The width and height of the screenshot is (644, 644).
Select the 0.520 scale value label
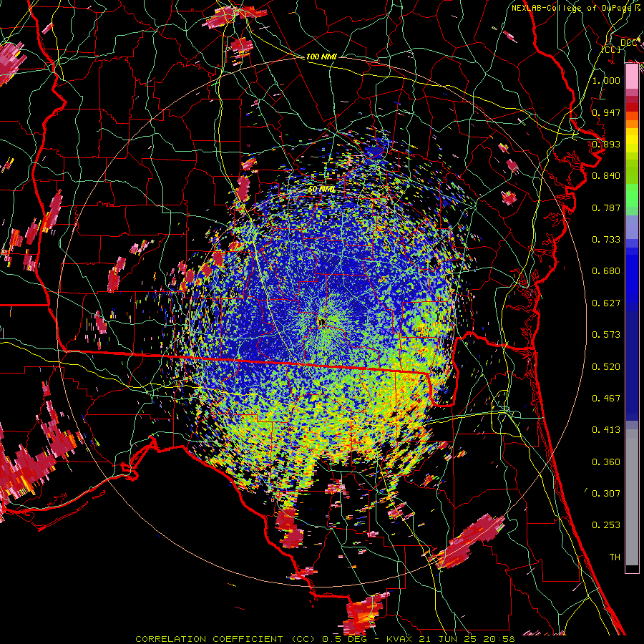pos(606,367)
